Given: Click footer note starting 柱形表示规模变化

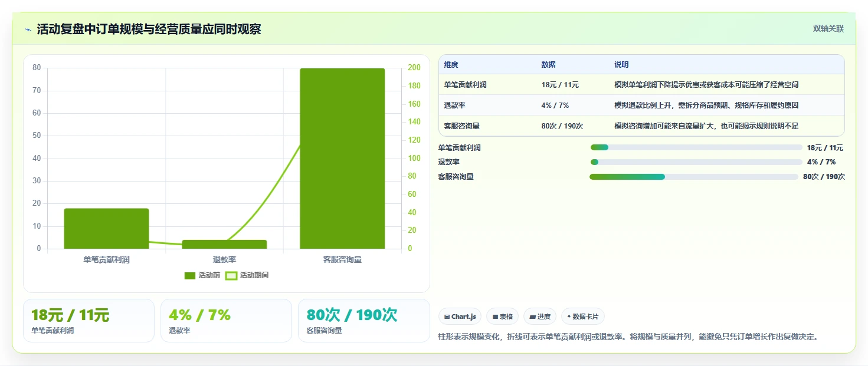Looking at the screenshot, I should coord(628,337).
